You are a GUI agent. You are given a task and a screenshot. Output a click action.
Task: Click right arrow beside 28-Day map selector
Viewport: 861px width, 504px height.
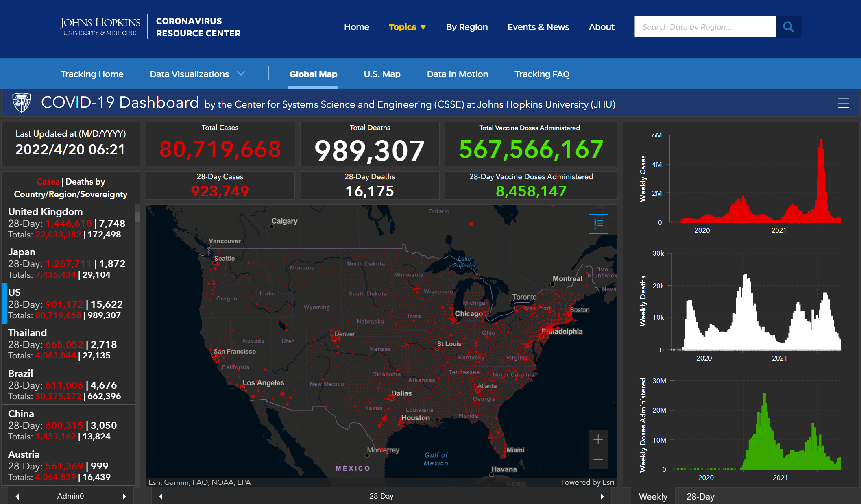coord(602,496)
